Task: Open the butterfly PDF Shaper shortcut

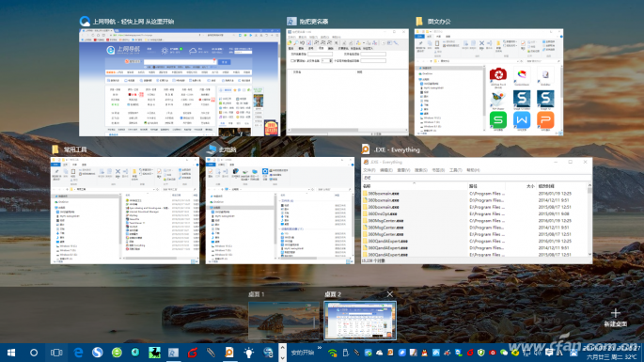Action: pos(497,99)
